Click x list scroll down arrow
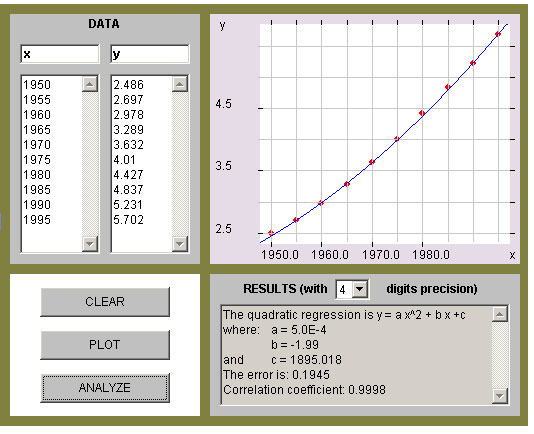The height and width of the screenshot is (434, 534). pyautogui.click(x=90, y=244)
